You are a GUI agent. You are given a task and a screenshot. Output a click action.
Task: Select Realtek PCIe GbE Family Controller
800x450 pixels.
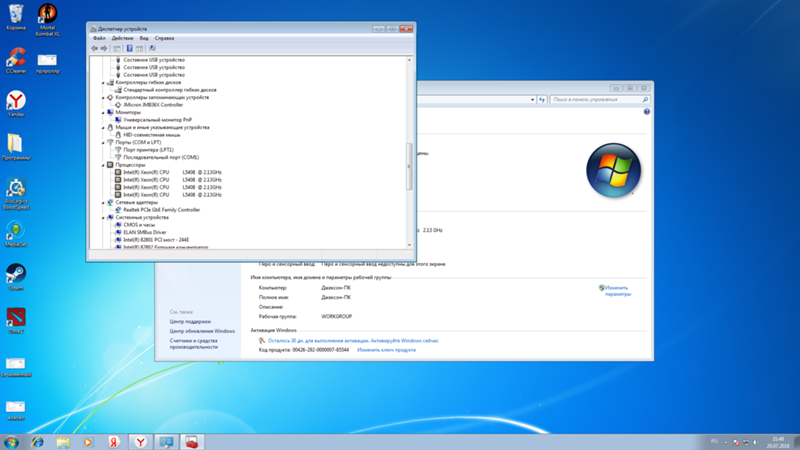pos(162,210)
